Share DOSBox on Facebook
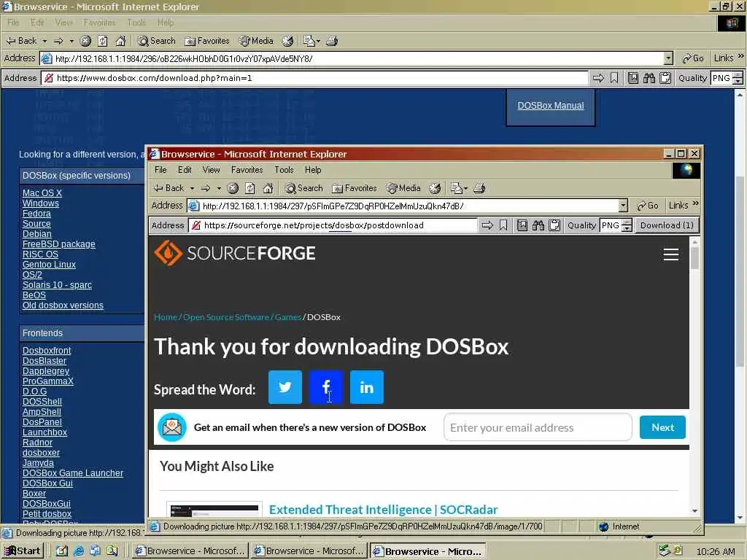 (326, 387)
